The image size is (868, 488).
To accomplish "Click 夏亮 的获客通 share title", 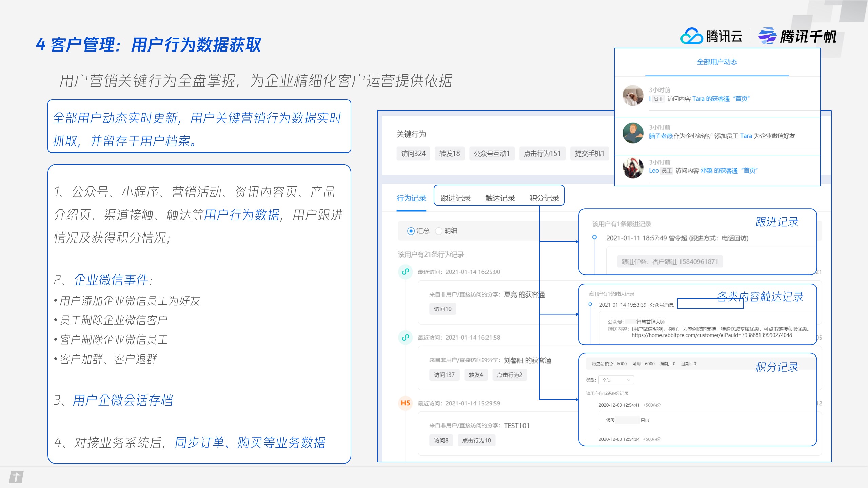I will pos(524,294).
